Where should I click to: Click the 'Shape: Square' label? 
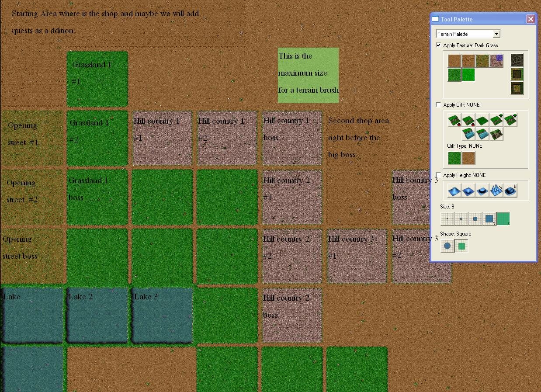click(x=455, y=234)
